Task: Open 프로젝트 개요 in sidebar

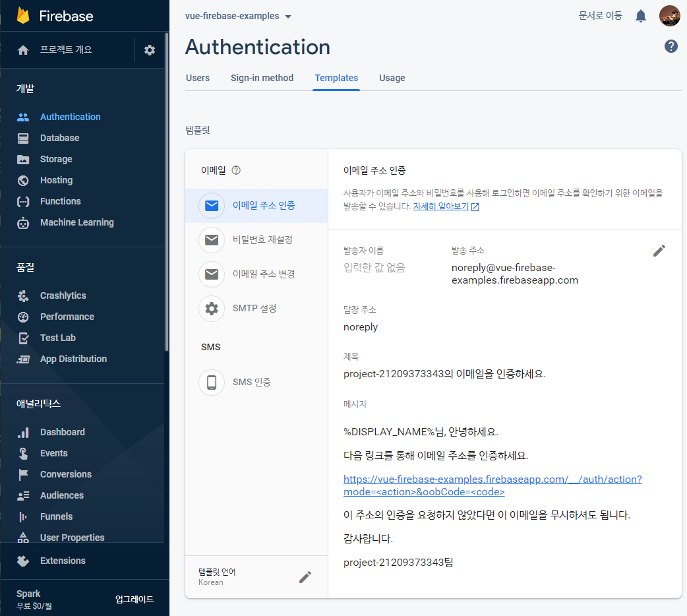Action: 66,49
